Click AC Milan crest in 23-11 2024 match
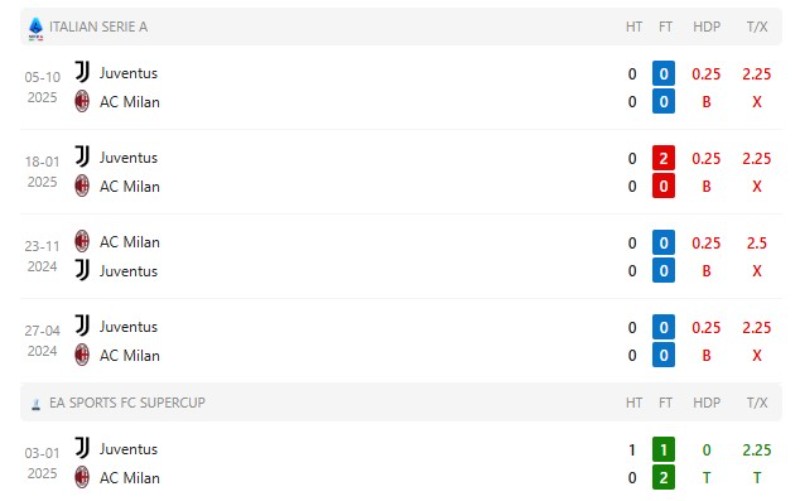This screenshot has width=800, height=501. (x=82, y=241)
